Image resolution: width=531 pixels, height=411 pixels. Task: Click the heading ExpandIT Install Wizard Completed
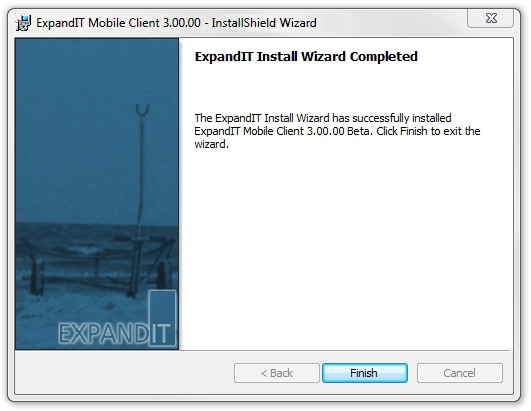[x=306, y=57]
